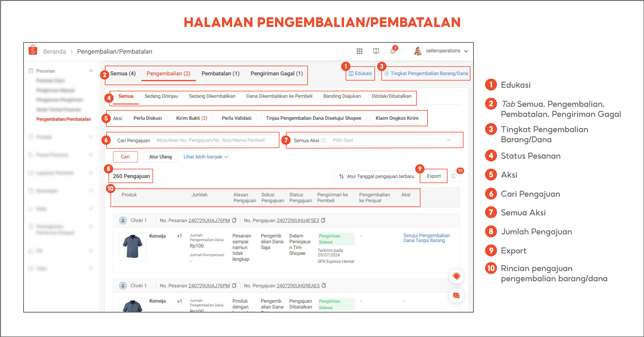Click Setujui Pengembalian Dana Tanpa Barang
The image size is (644, 337).
pyautogui.click(x=426, y=238)
